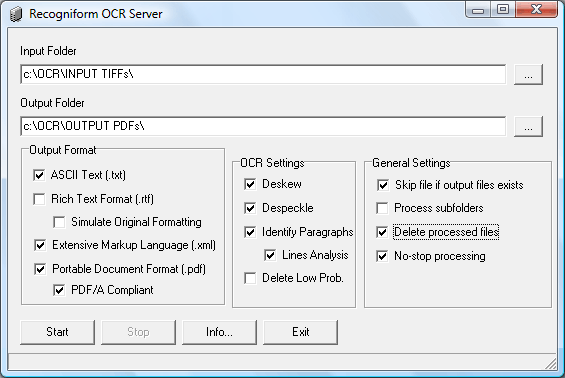
Task: Click the disabled Stop button
Action: 138,332
